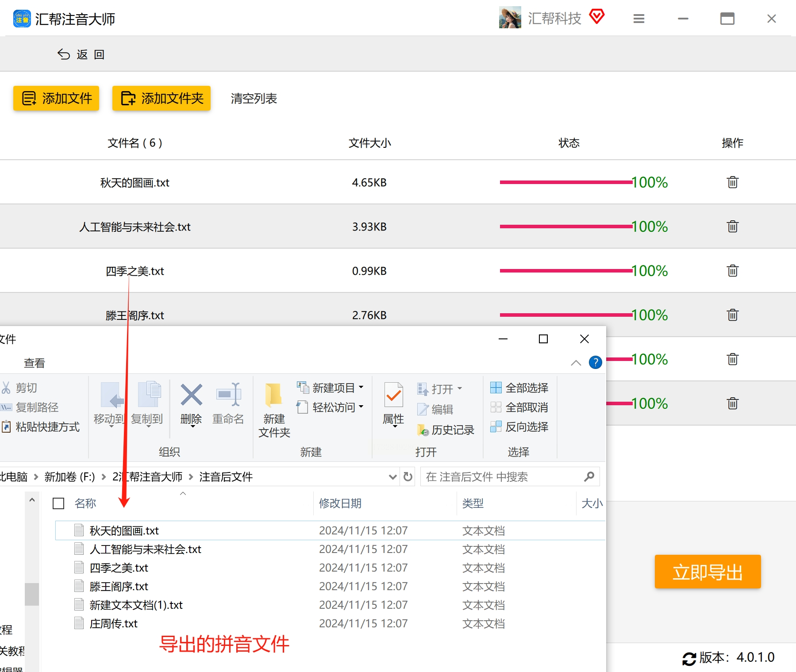Click the Add File (添加文件) button

pyautogui.click(x=56, y=98)
